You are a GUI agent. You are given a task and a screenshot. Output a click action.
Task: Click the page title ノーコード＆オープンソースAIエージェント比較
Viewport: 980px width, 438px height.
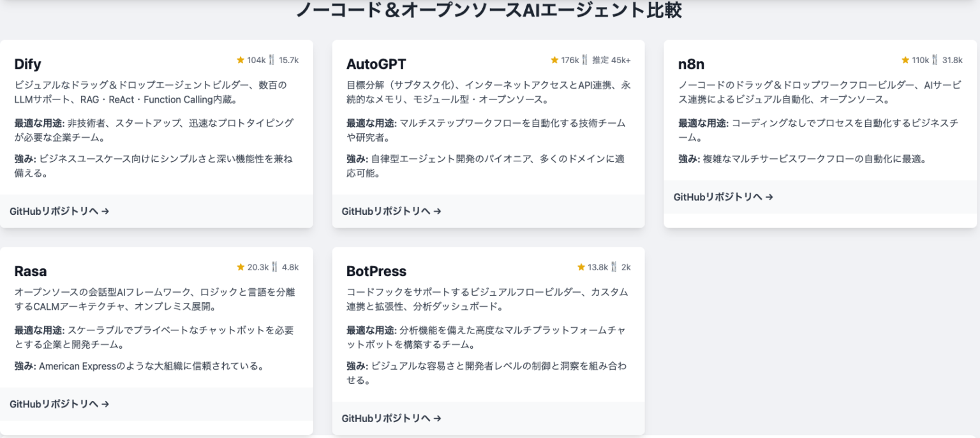click(x=491, y=10)
